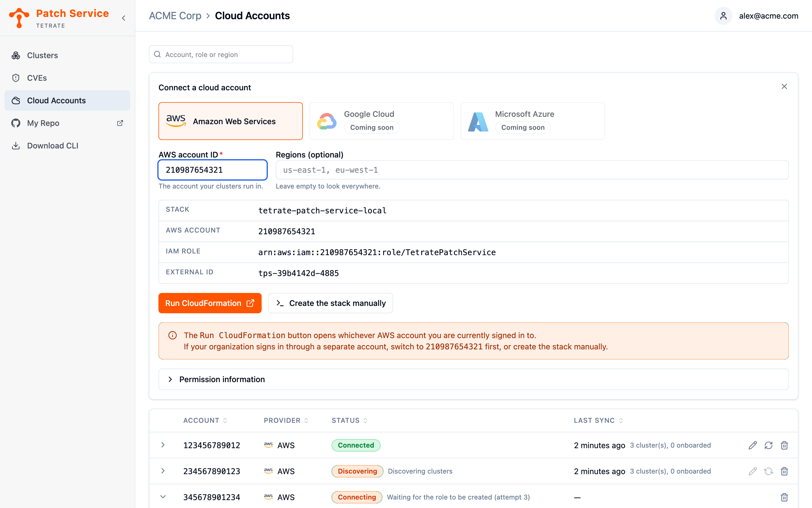Click the Run CloudFormation button

point(210,303)
